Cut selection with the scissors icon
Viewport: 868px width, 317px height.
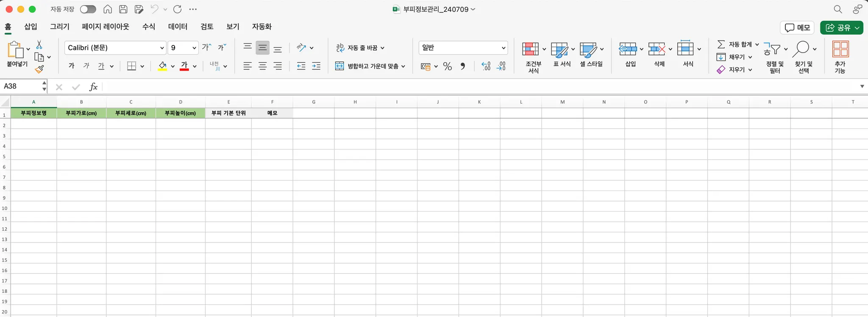click(x=39, y=45)
